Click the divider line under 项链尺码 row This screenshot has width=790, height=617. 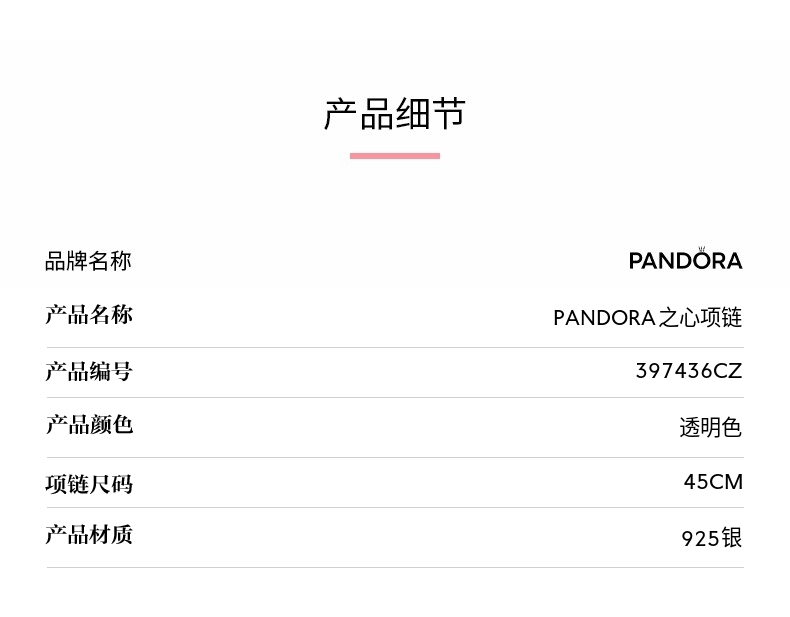[394, 507]
